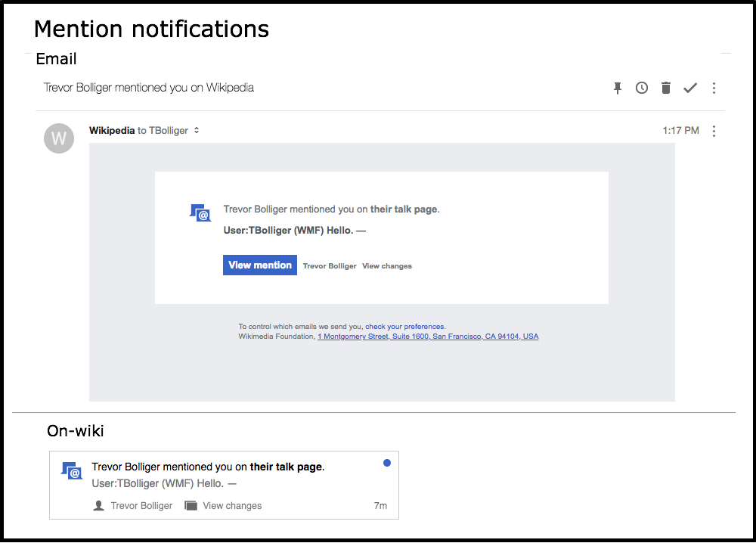Open Trevor Bolliger link in on-wiki notification

tap(141, 505)
